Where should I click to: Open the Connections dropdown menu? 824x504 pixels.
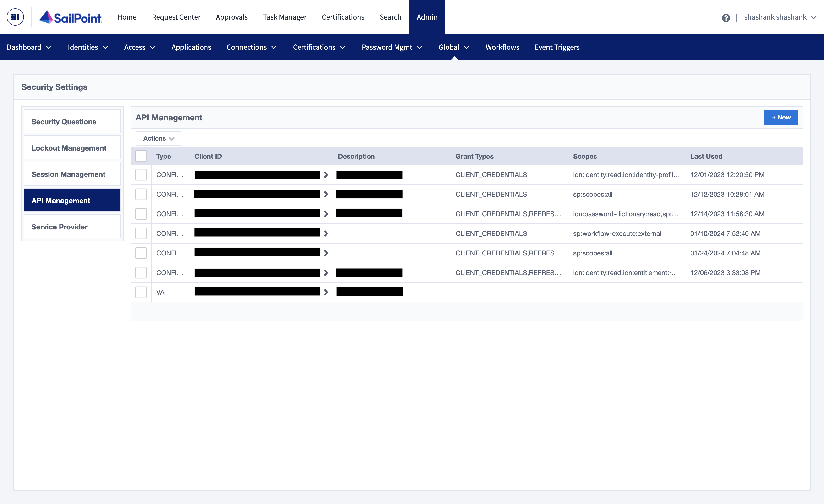tap(252, 47)
